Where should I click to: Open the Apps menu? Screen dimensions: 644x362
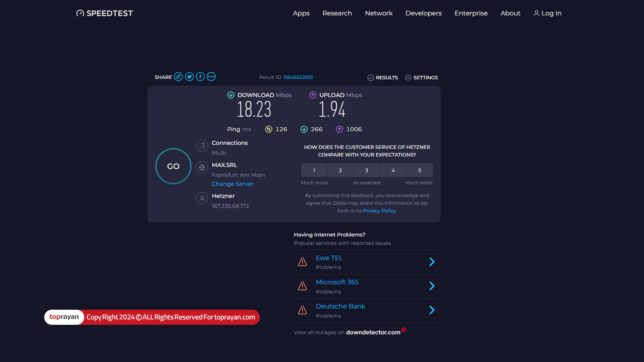pos(301,13)
